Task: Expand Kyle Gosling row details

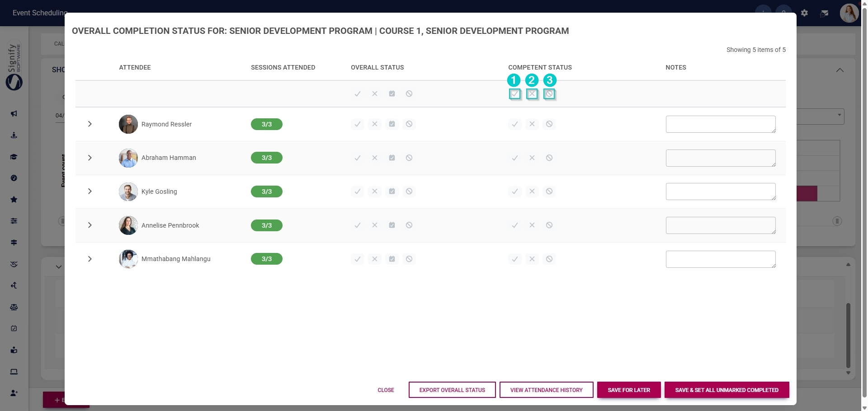Action: click(90, 191)
